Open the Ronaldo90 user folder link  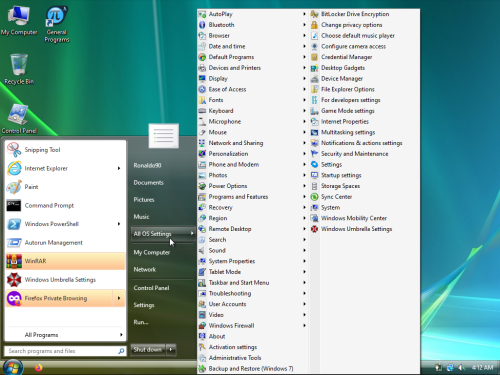(x=147, y=165)
